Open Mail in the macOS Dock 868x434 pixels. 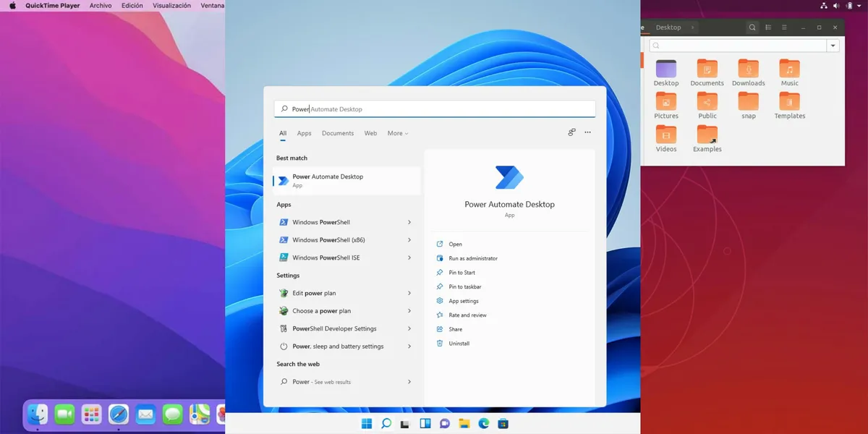point(145,414)
